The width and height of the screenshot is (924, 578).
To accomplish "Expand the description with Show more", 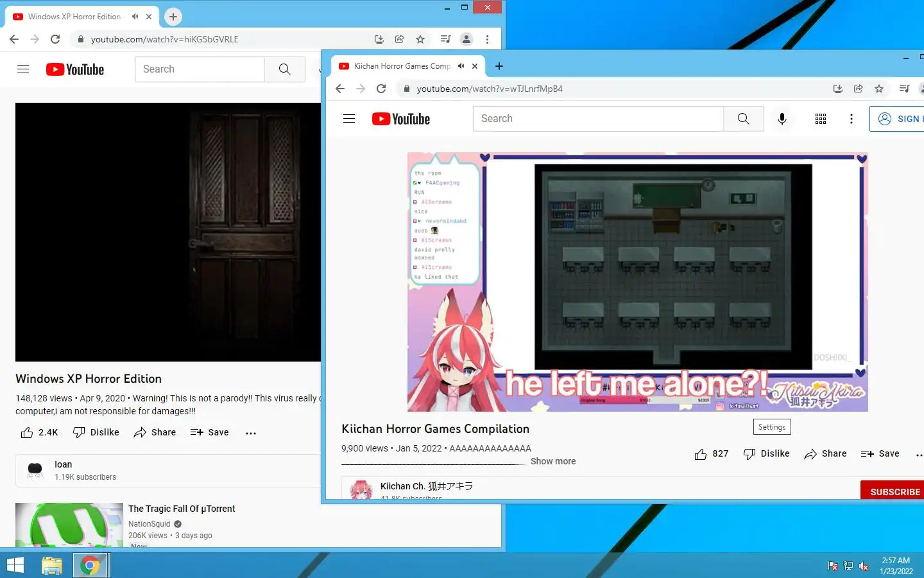I will [553, 461].
